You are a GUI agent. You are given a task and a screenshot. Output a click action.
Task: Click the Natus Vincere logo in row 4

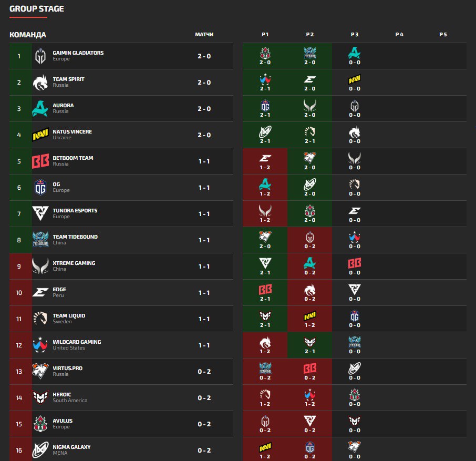[40, 135]
